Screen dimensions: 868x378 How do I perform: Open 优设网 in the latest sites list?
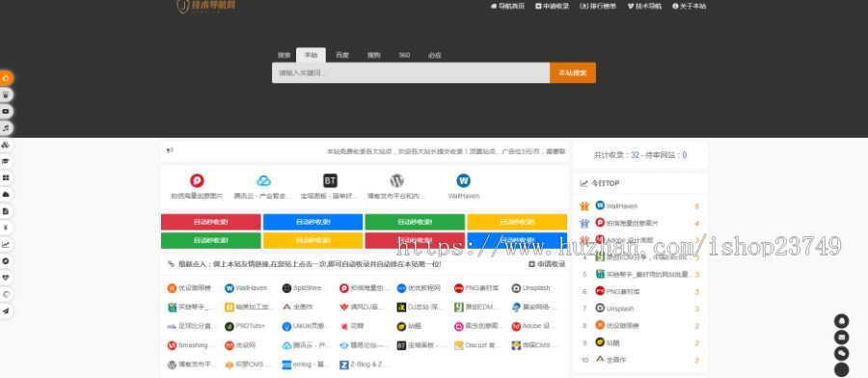(240, 345)
